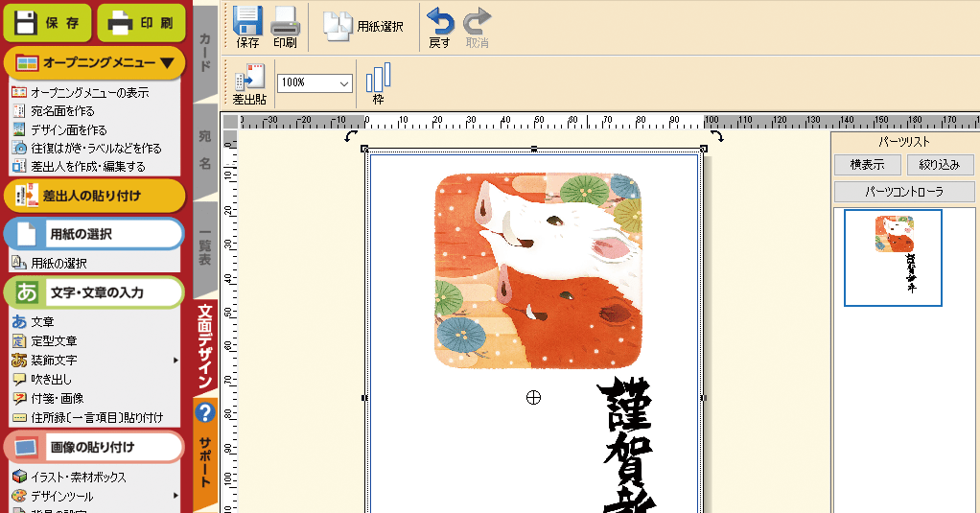Viewport: 980px width, 513px height.
Task: Open 差出人を作成・編集する
Action: (x=88, y=167)
